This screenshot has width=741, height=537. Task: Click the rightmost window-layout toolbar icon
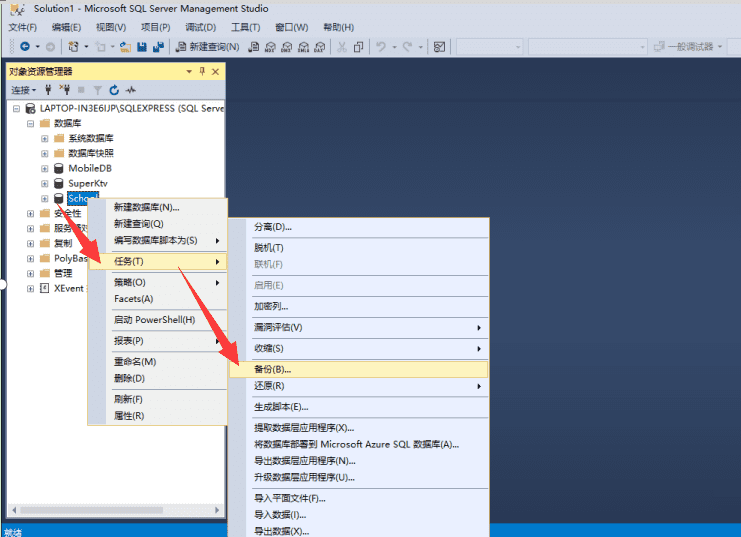click(439, 46)
